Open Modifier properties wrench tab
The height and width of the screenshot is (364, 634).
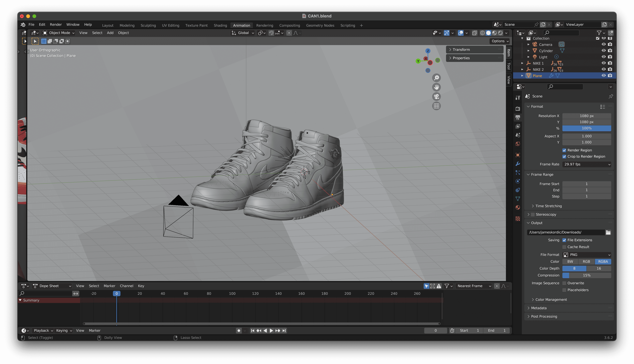518,164
